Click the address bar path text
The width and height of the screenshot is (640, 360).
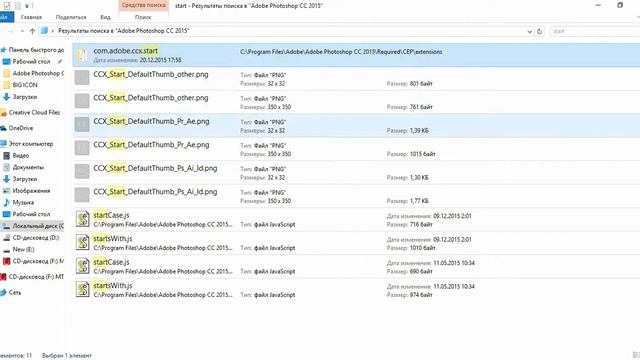(x=124, y=31)
